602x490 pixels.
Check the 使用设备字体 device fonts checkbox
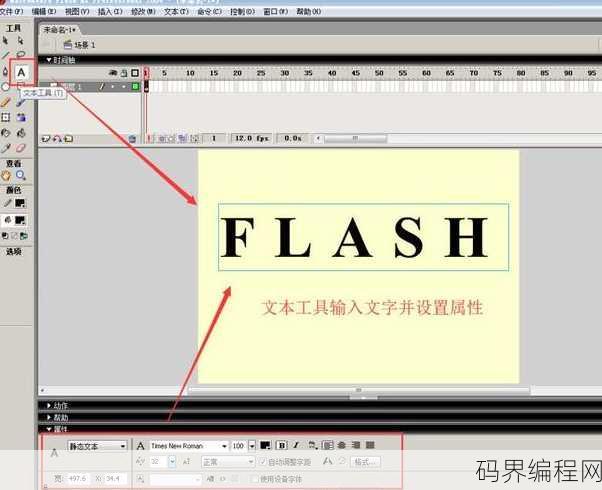pos(254,479)
